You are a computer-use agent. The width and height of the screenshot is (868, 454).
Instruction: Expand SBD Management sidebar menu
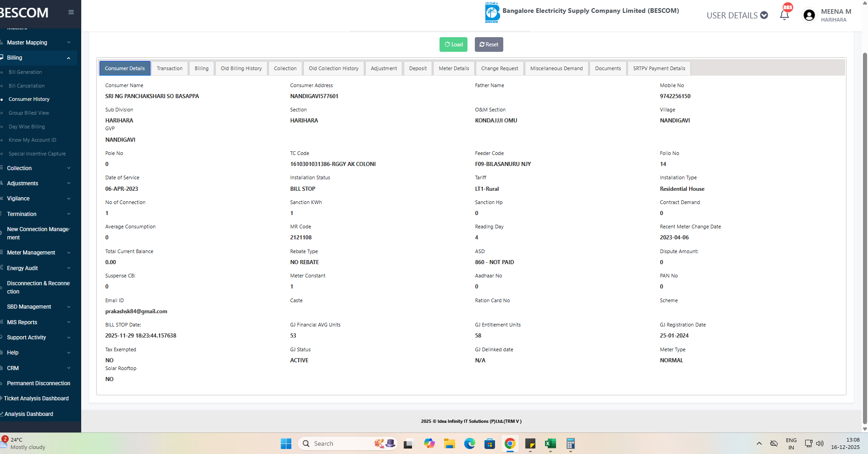[38, 307]
